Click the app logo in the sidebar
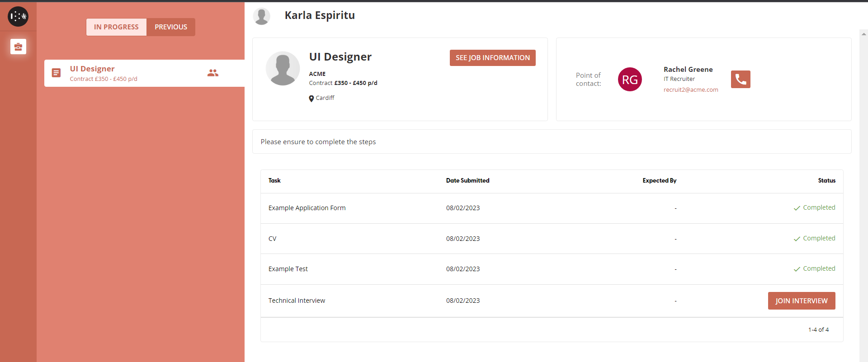The height and width of the screenshot is (362, 868). (x=18, y=17)
